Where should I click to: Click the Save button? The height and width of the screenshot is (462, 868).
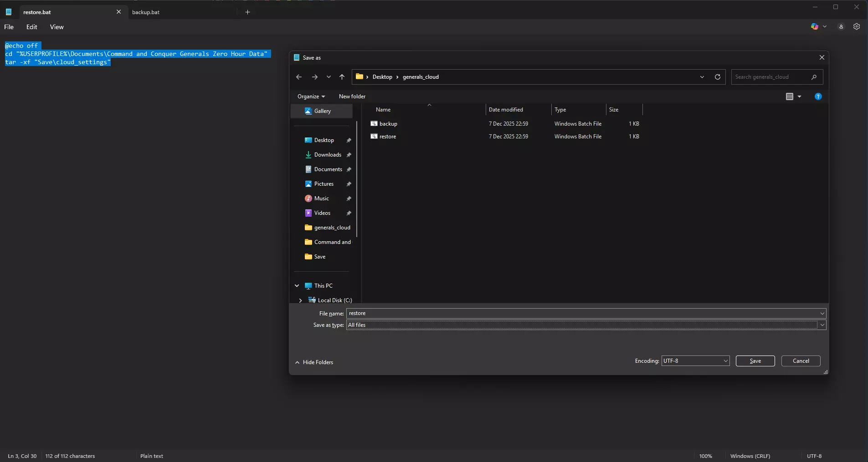tap(755, 361)
